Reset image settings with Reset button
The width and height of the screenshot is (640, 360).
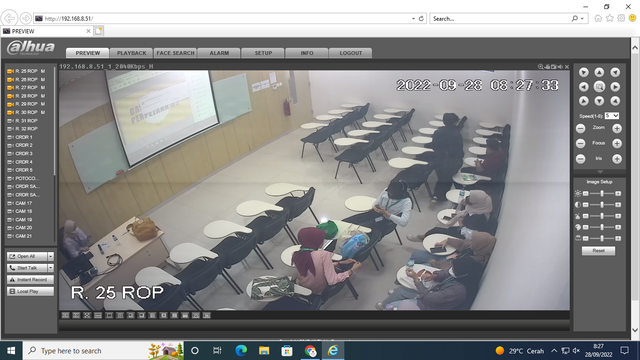tap(598, 251)
